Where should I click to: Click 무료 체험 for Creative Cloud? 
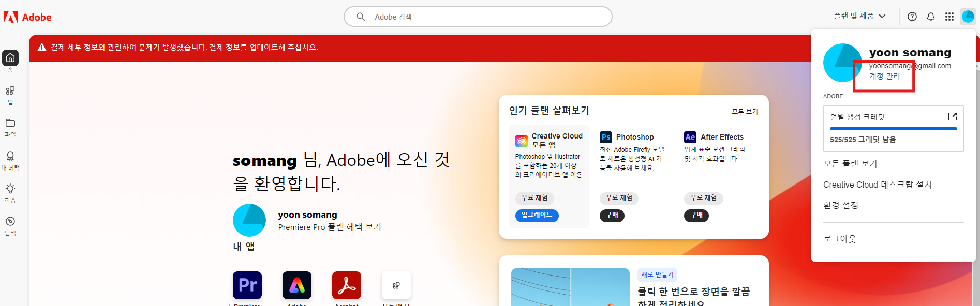coord(534,198)
